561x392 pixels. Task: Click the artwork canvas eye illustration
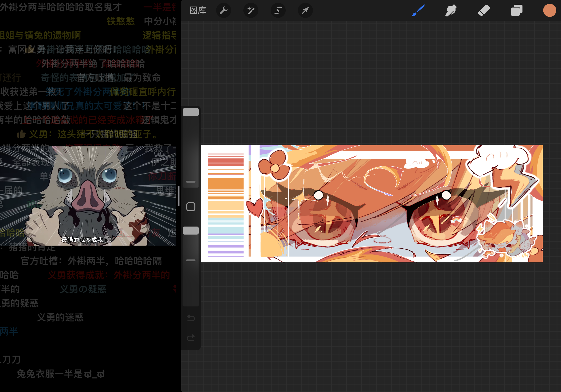tap(371, 204)
